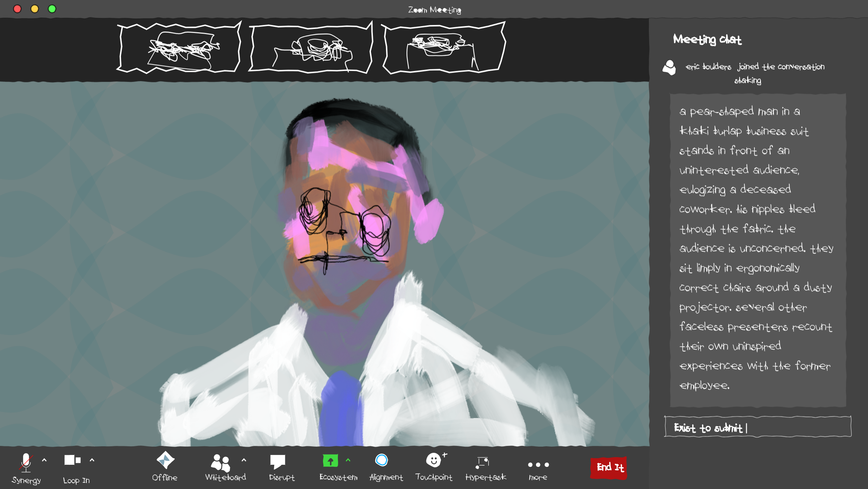Expand the arrow next to Loop In

92,460
